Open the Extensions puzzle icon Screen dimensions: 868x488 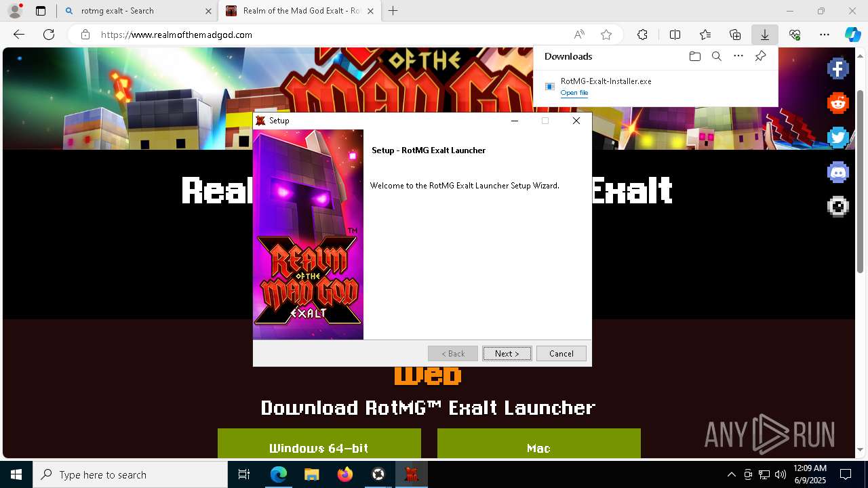point(642,35)
